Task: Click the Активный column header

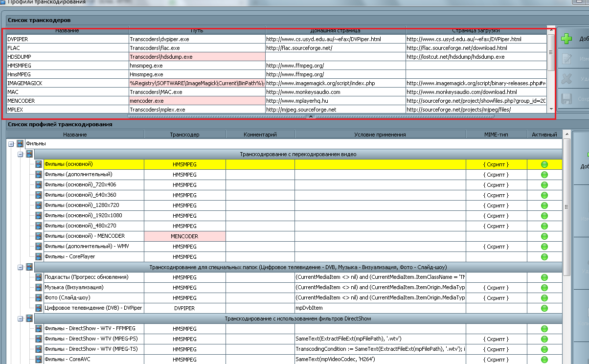Action: pyautogui.click(x=544, y=135)
